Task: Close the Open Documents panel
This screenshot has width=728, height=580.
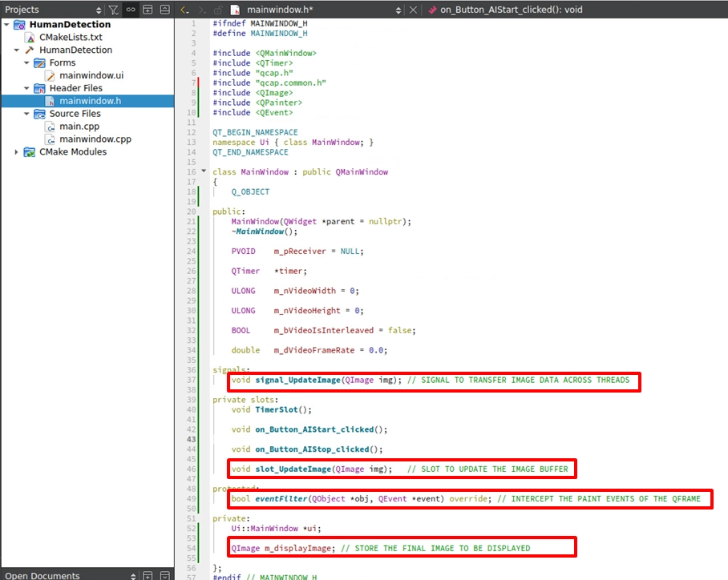Action: (x=165, y=576)
